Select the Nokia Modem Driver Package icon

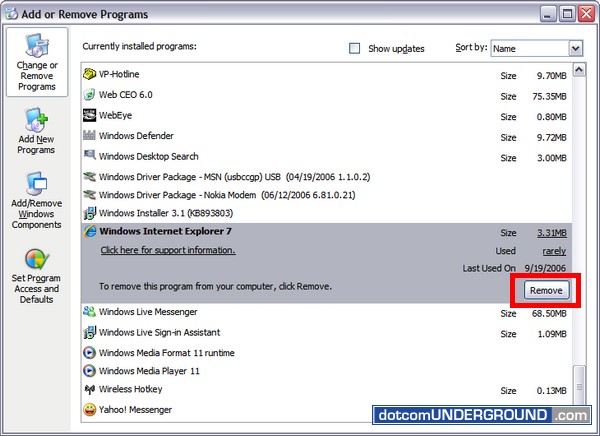(89, 195)
